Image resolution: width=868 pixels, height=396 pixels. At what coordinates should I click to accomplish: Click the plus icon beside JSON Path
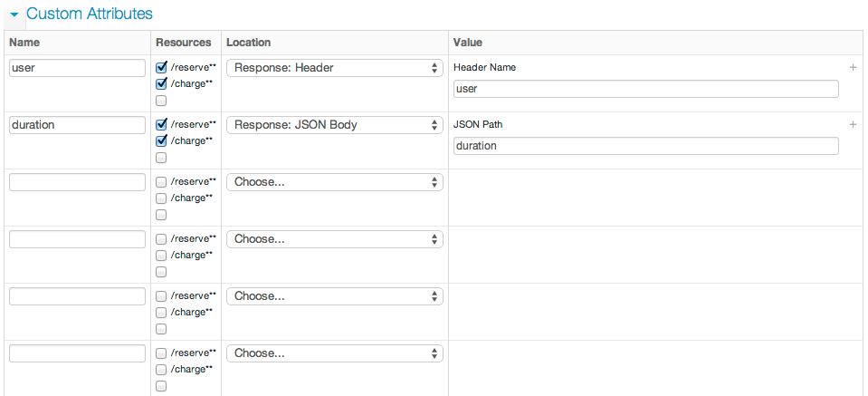853,125
